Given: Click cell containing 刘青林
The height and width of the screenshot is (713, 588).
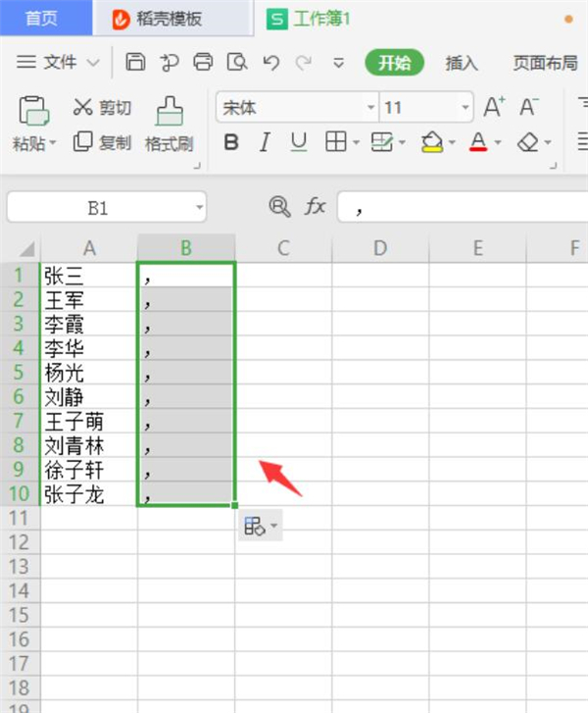Looking at the screenshot, I should pos(88,445).
